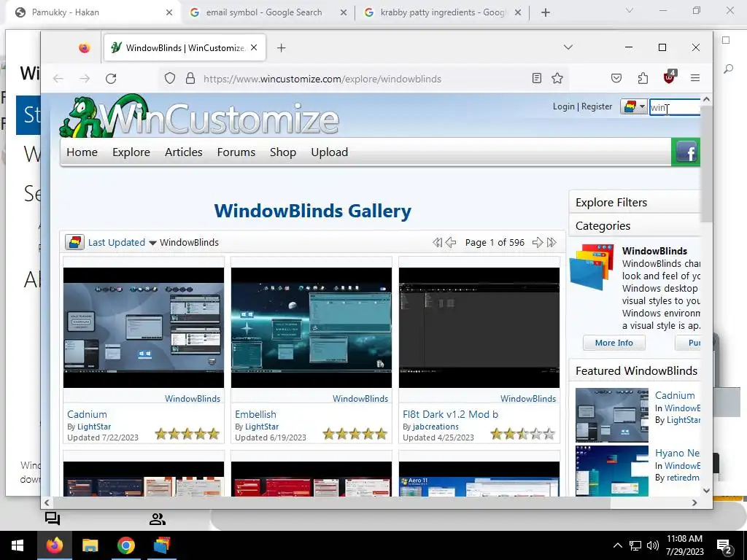747x560 pixels.
Task: Go to next gallery page arrow
Action: click(x=538, y=242)
